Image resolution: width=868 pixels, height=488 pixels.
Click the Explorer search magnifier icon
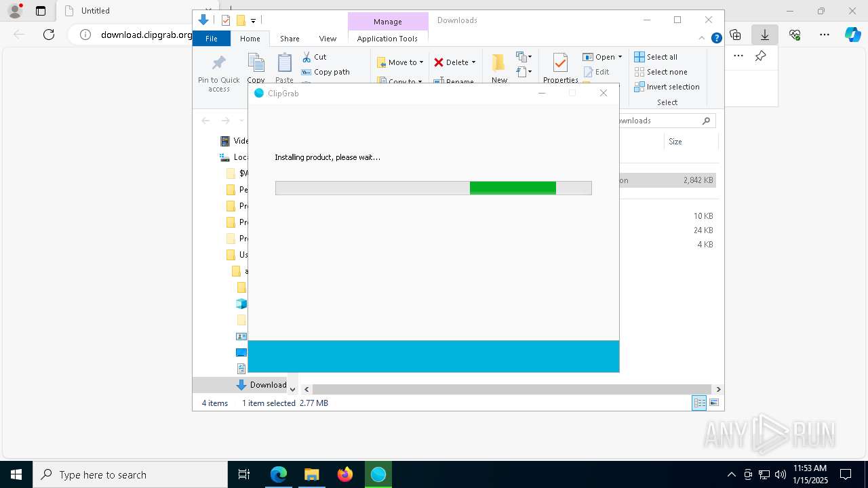coord(706,121)
